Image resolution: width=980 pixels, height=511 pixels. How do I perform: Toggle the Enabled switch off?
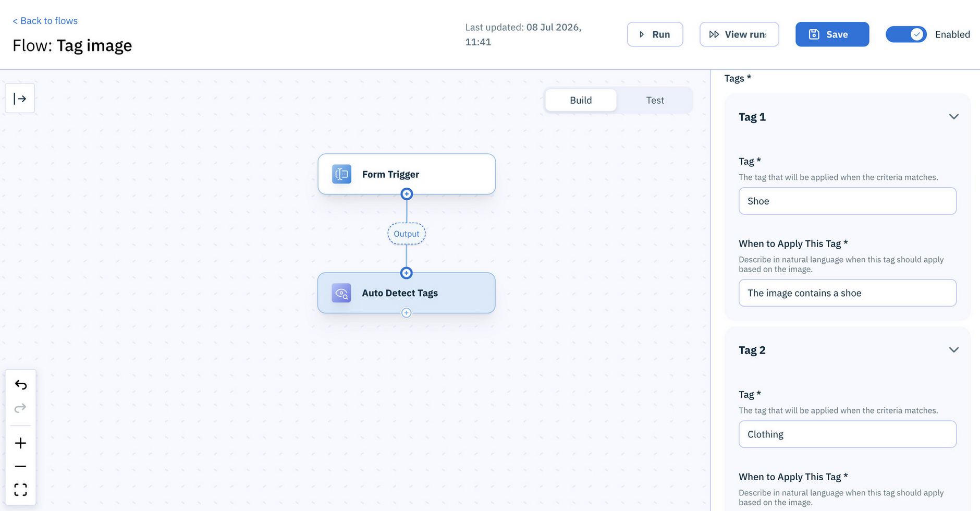click(906, 34)
